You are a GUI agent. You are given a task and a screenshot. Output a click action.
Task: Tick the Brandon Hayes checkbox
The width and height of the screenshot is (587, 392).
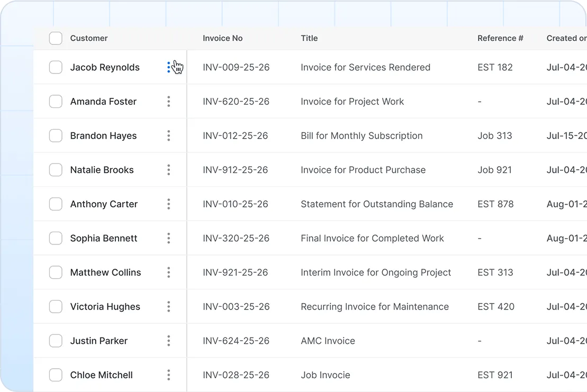56,135
